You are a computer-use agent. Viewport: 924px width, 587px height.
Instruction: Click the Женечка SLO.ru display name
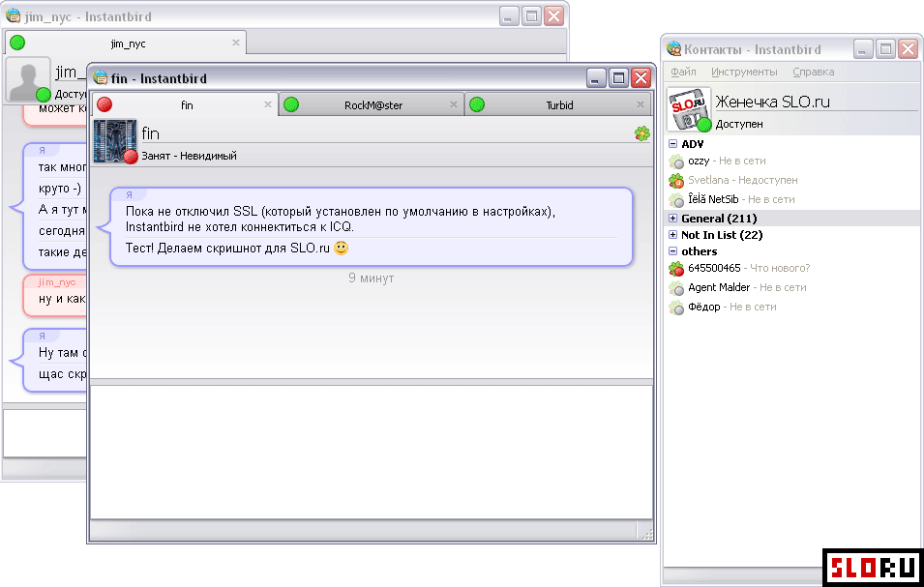(772, 102)
